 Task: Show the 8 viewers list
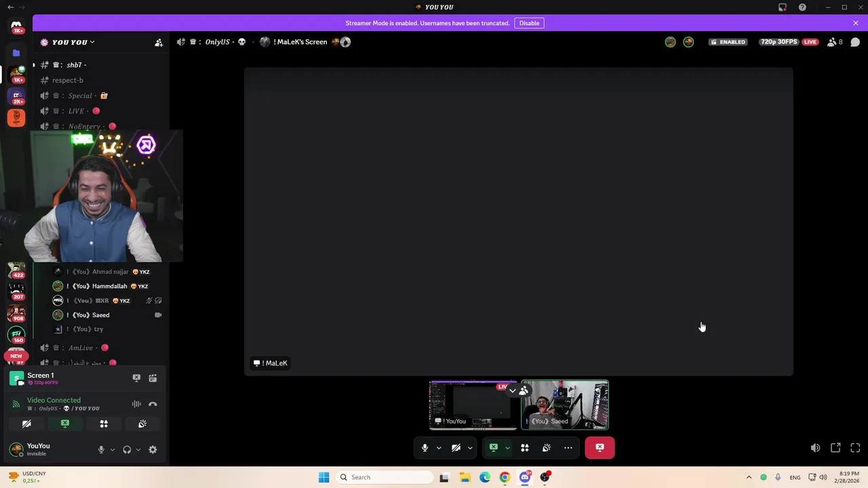(835, 42)
